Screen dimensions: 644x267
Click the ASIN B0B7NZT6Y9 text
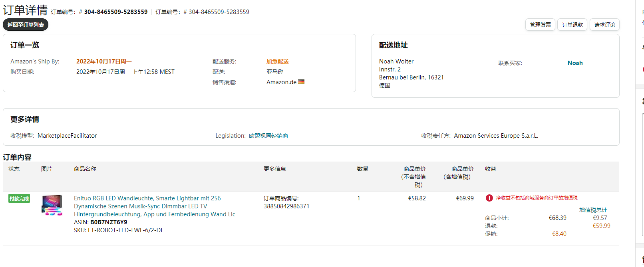tap(109, 222)
